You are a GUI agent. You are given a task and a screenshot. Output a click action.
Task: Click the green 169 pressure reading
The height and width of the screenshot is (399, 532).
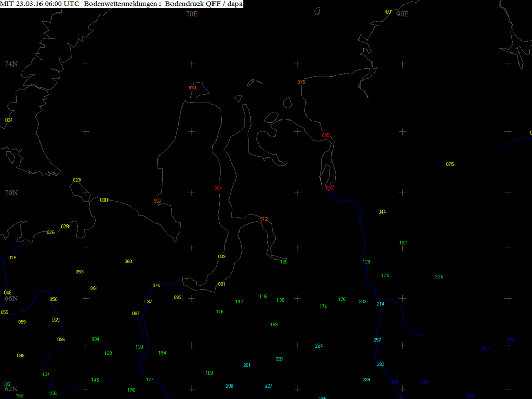click(274, 325)
